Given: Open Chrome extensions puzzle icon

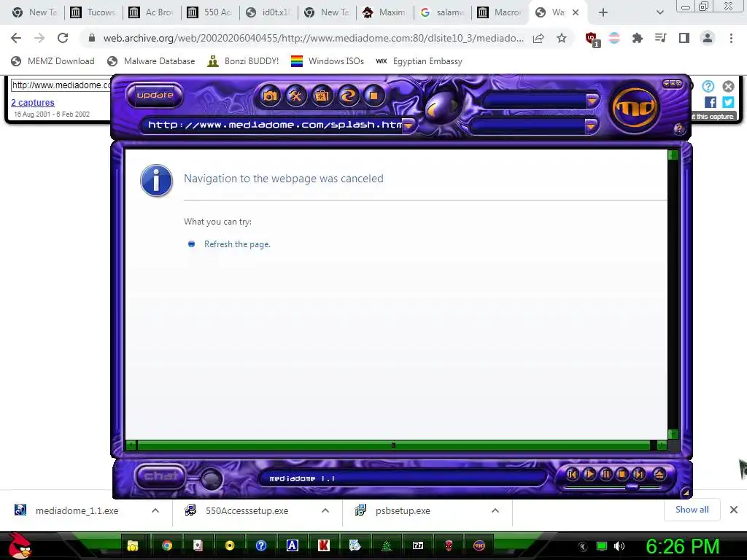Looking at the screenshot, I should pos(638,38).
